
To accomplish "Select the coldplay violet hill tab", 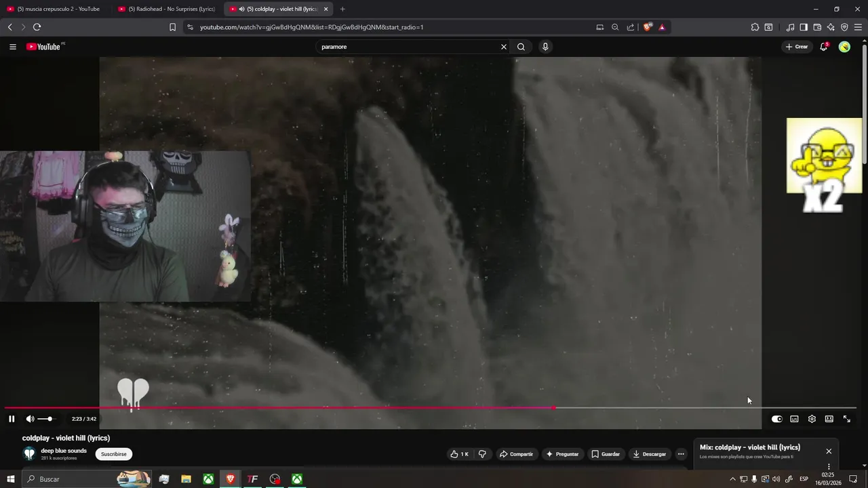I will pyautogui.click(x=277, y=9).
